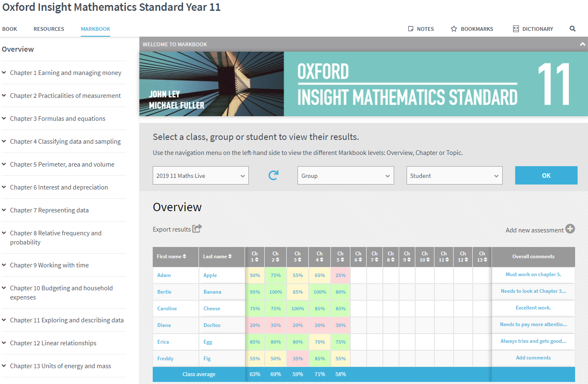Expand Chapter 2 Practicalities of measurement
Screen dimensions: 588x384
pyautogui.click(x=4, y=95)
